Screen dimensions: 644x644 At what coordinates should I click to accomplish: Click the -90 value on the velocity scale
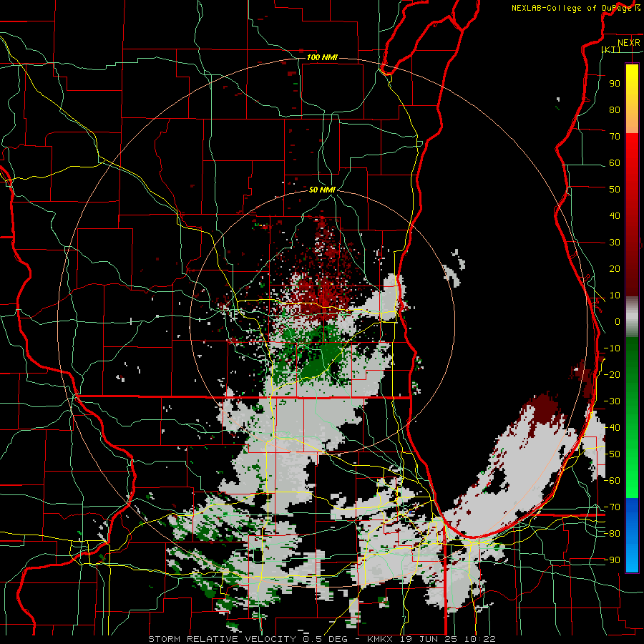(612, 560)
